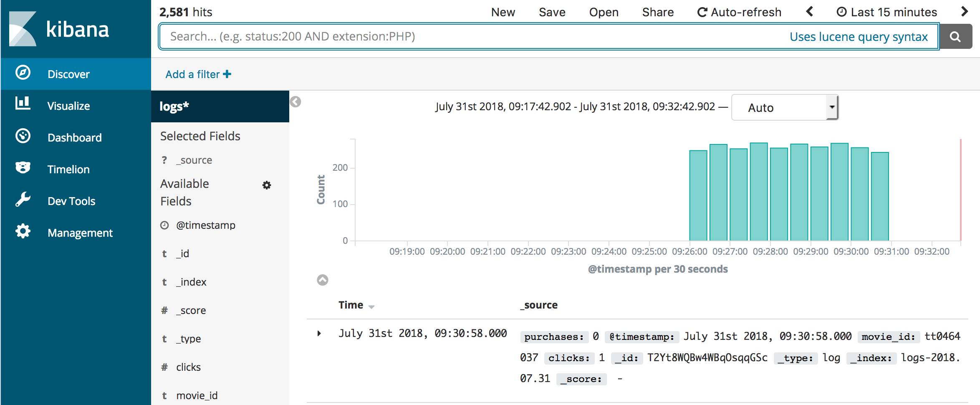The image size is (980, 405).
Task: Open the Dashboard gauge icon
Action: point(23,136)
